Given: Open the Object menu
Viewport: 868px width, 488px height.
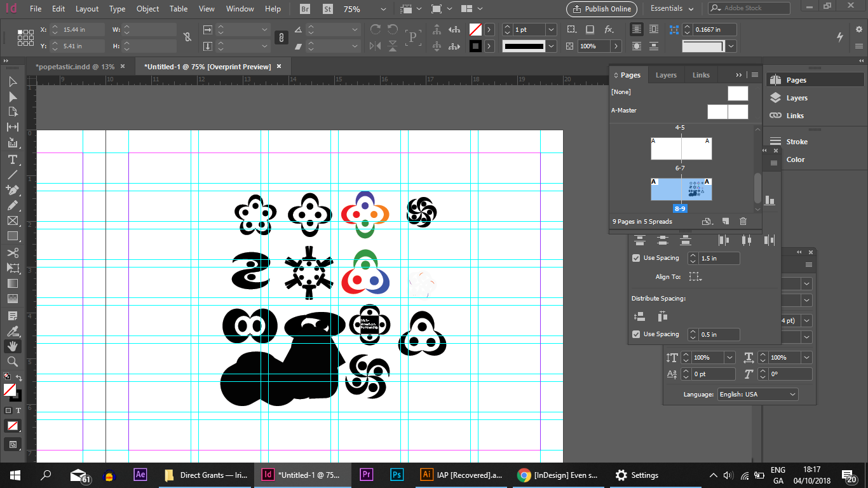Looking at the screenshot, I should pyautogui.click(x=147, y=9).
